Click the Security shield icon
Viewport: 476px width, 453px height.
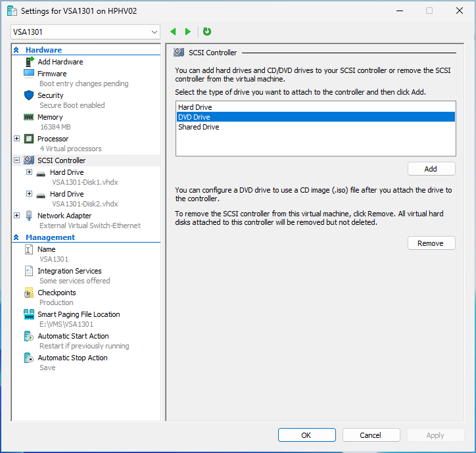[x=29, y=95]
